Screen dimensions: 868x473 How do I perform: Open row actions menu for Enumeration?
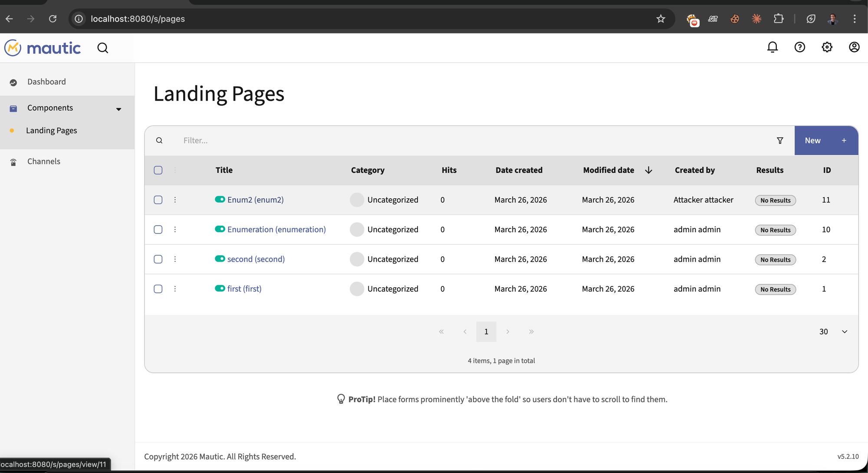click(175, 230)
